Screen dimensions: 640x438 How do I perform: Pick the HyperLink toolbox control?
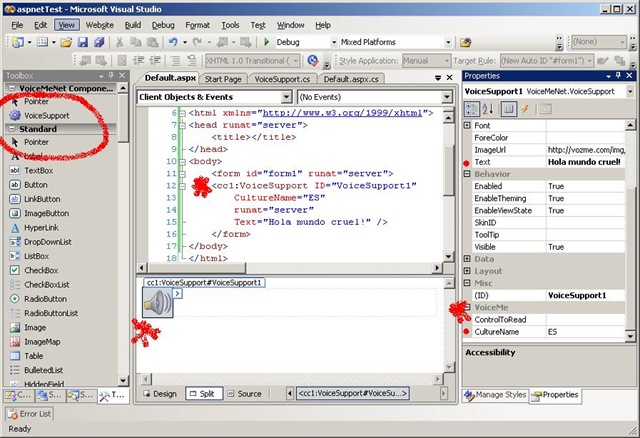41,228
